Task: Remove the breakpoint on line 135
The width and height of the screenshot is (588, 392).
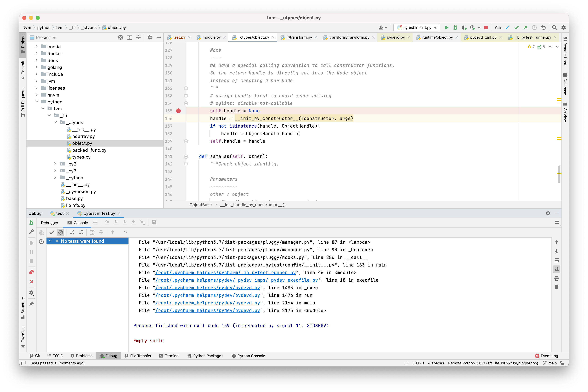Action: [178, 111]
